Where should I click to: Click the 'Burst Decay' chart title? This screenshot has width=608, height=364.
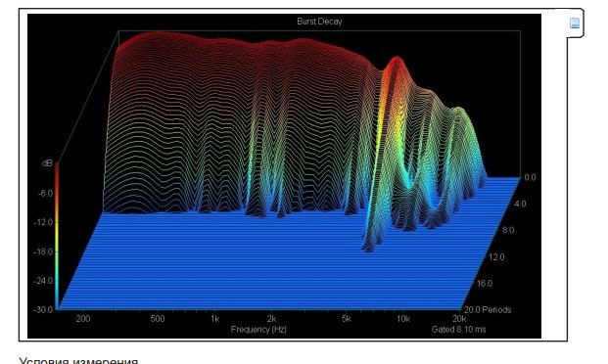319,22
